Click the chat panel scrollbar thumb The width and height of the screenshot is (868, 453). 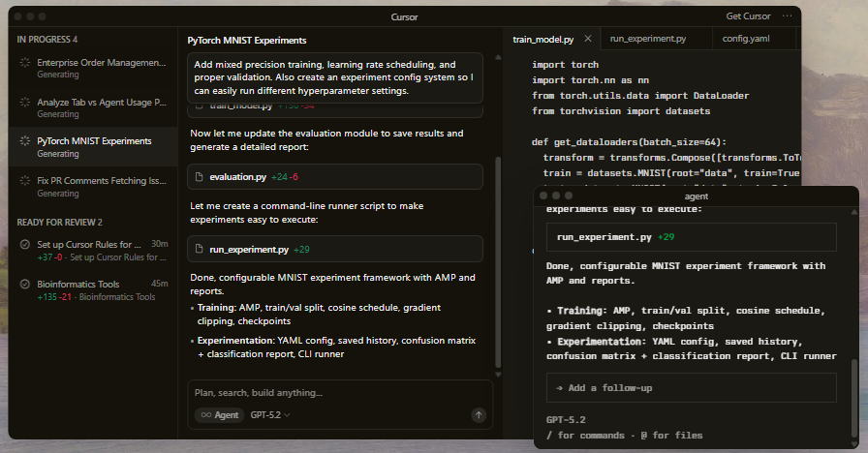498,262
